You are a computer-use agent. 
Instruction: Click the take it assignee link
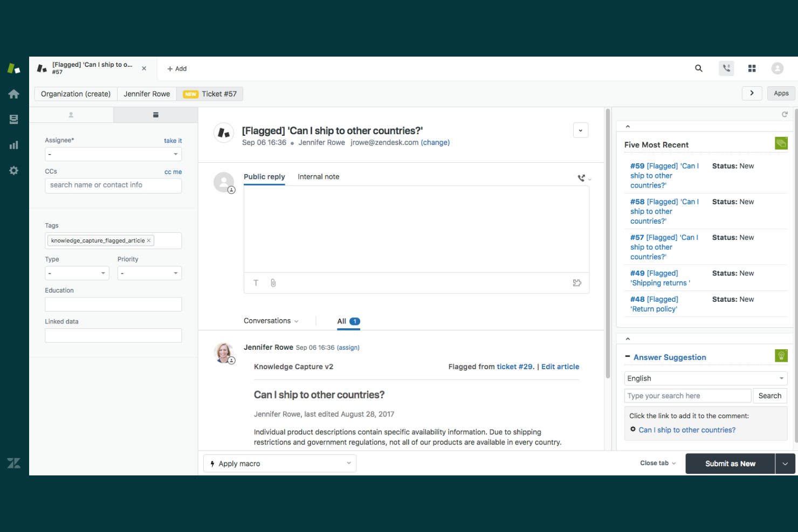click(x=173, y=140)
